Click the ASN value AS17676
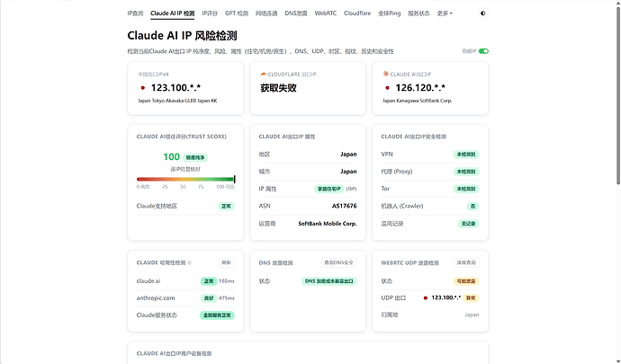The width and height of the screenshot is (621, 364). click(344, 206)
